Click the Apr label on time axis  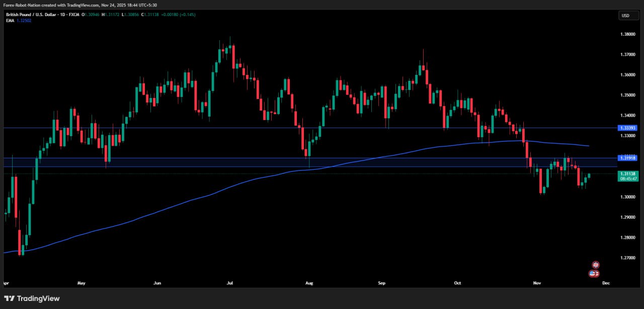[x=7, y=283]
